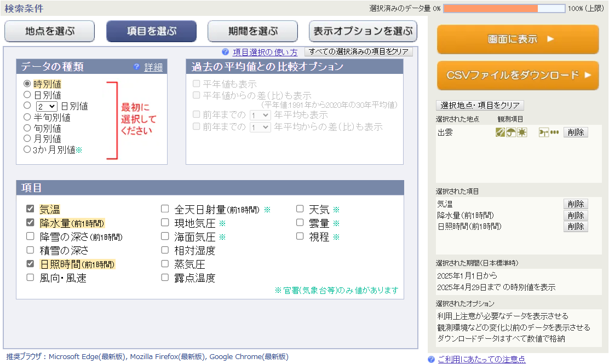The image size is (609, 364).
Task: Open the 年平均も表示 years dropdown
Action: click(x=260, y=115)
